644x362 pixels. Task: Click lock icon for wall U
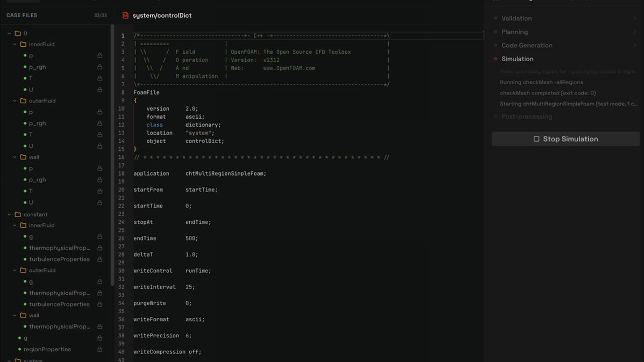[x=100, y=202]
